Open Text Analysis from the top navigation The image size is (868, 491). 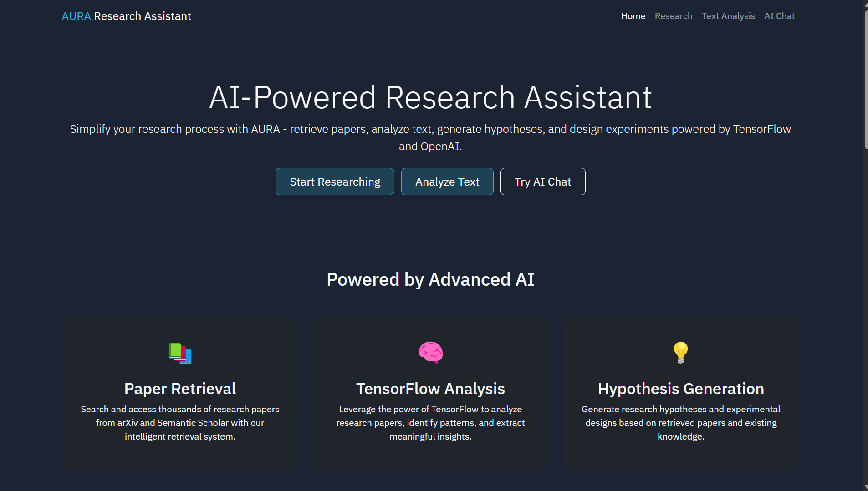tap(728, 16)
